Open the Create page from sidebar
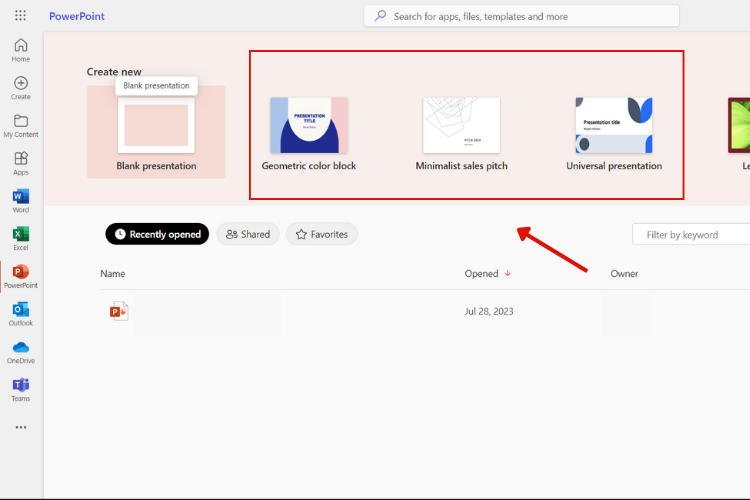This screenshot has height=500, width=750. tap(21, 88)
